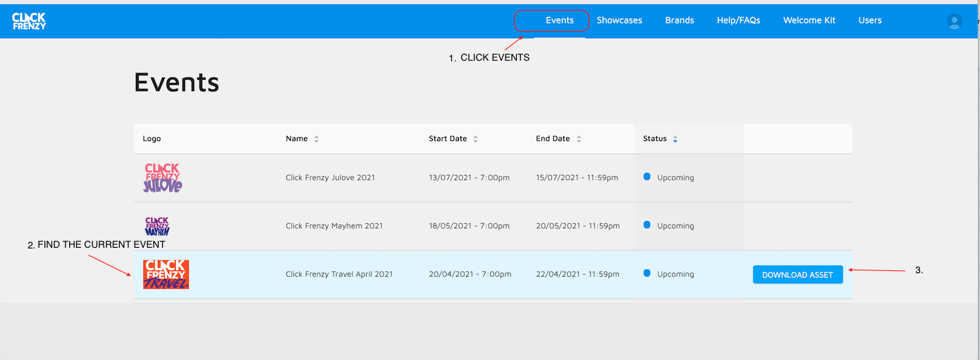Navigate to Welcome Kit
Image resolution: width=980 pixels, height=360 pixels.
[x=809, y=20]
